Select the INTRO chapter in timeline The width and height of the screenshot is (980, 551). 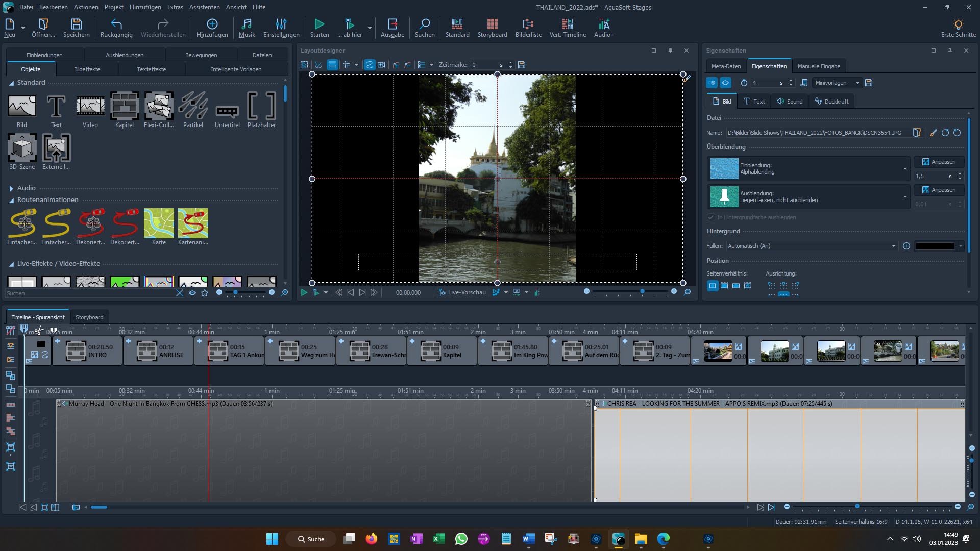pos(87,351)
